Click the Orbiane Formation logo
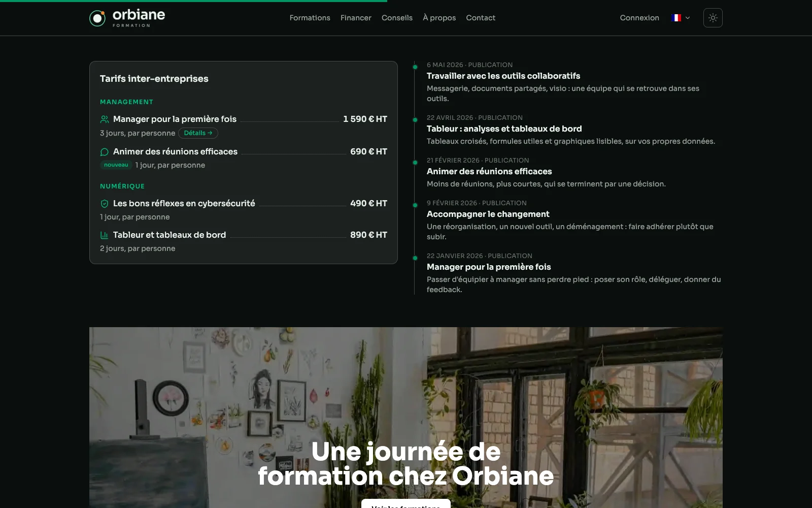Screen dimensions: 812x508 click(x=127, y=18)
